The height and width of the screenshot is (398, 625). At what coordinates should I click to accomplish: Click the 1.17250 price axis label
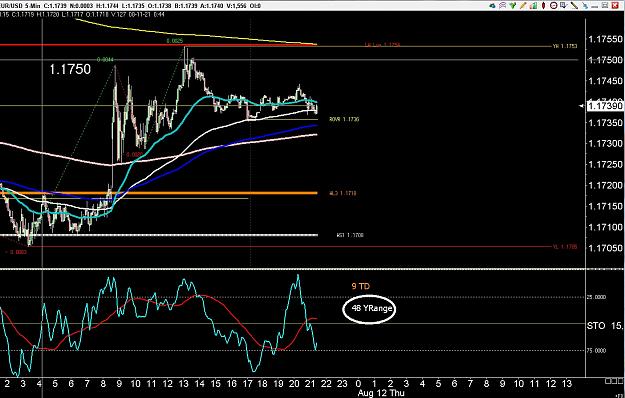click(x=605, y=165)
